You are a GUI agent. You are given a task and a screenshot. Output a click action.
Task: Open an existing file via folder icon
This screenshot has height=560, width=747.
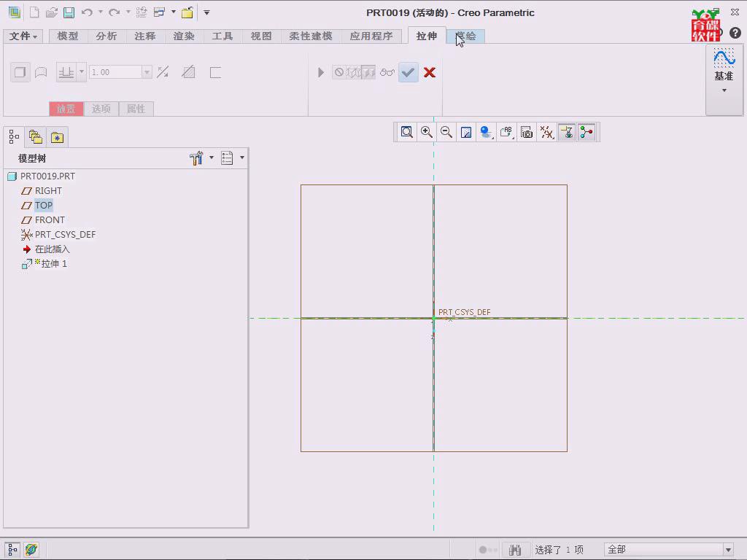[52, 12]
